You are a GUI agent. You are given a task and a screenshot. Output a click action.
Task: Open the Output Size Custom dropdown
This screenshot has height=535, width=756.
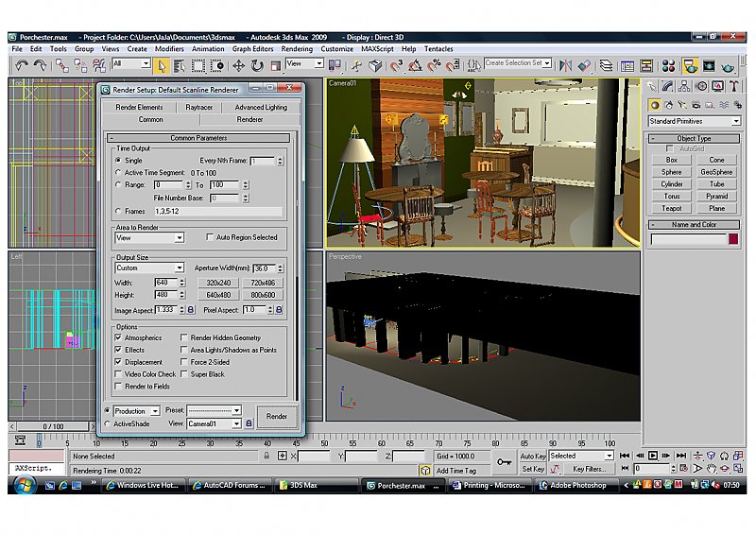[149, 267]
